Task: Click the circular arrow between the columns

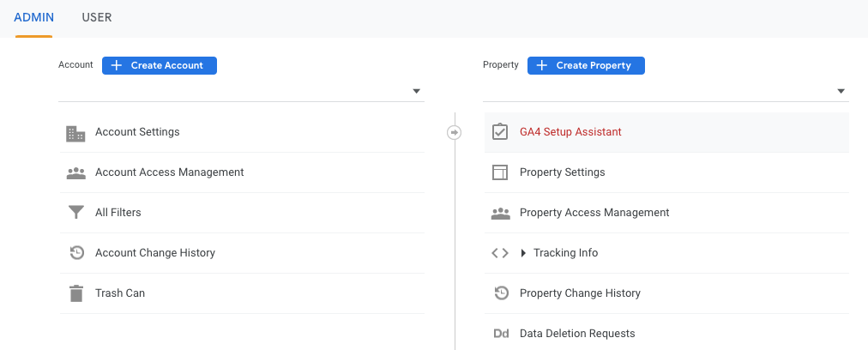Action: click(455, 132)
